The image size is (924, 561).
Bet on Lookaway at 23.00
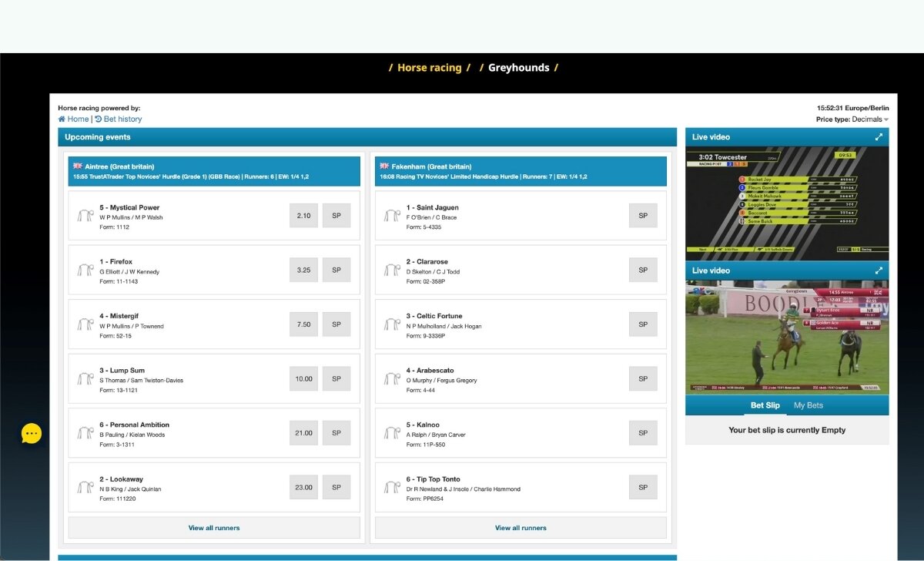click(304, 487)
